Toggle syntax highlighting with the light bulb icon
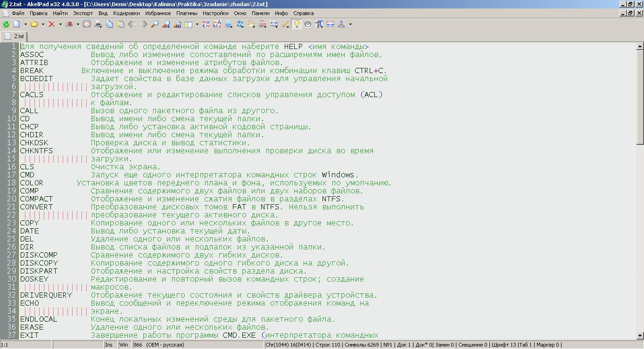Screen dimensions: 644x349 click(x=297, y=24)
